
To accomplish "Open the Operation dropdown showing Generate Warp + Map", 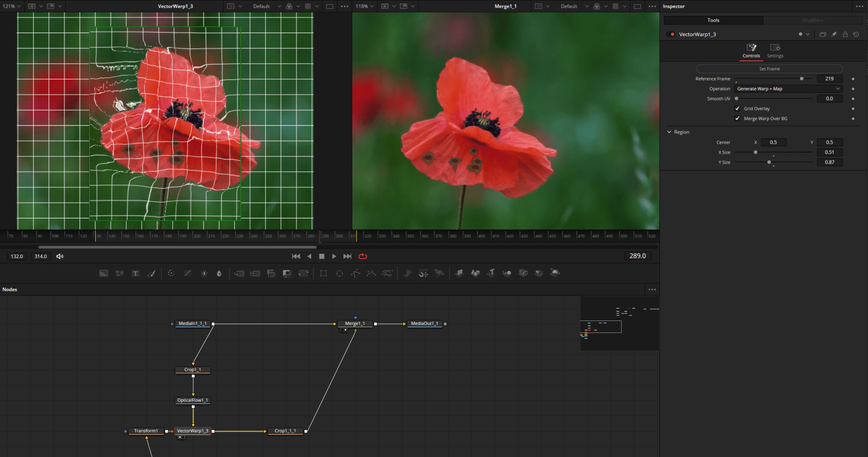I will 788,89.
